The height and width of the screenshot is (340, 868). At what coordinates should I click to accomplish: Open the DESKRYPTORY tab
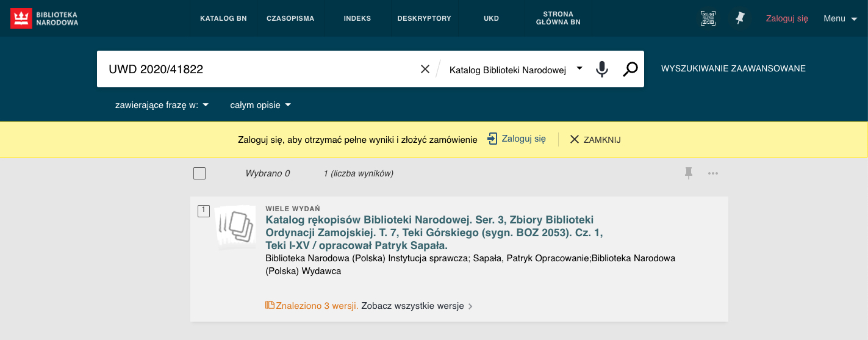424,18
